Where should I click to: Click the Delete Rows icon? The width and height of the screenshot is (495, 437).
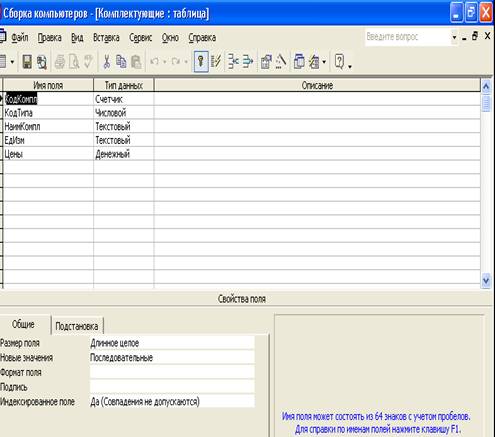(x=248, y=62)
